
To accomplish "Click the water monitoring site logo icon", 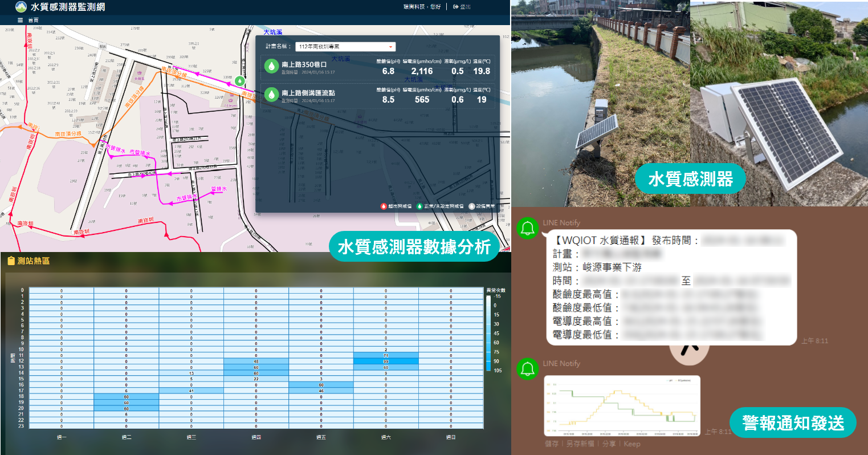I will click(x=21, y=7).
